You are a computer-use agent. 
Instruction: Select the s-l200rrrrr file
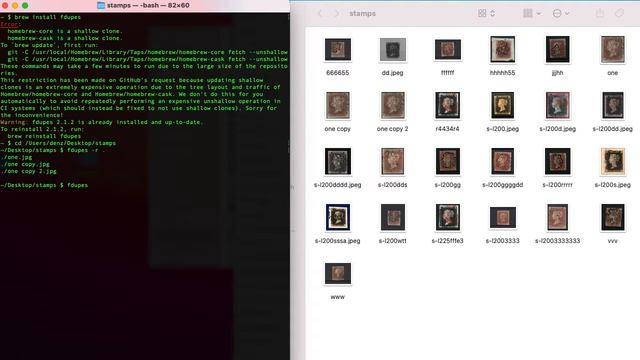pyautogui.click(x=558, y=161)
